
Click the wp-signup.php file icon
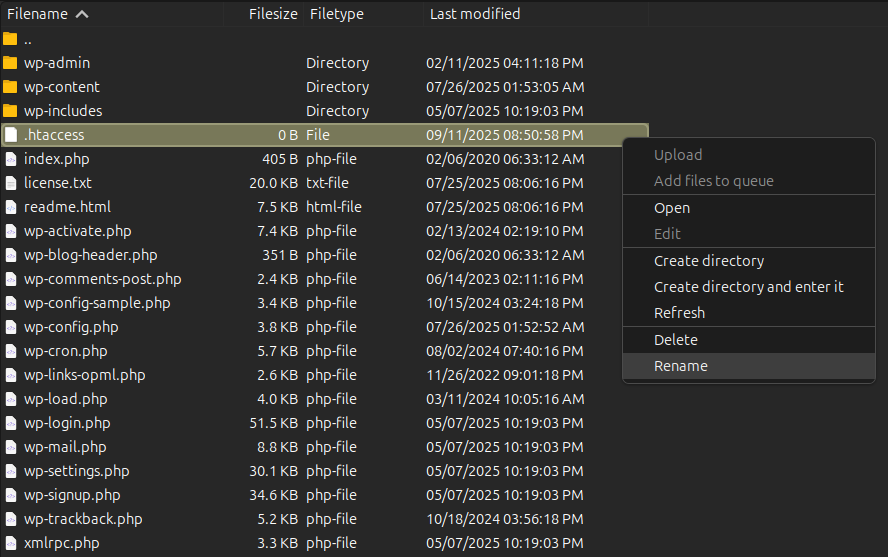click(11, 495)
